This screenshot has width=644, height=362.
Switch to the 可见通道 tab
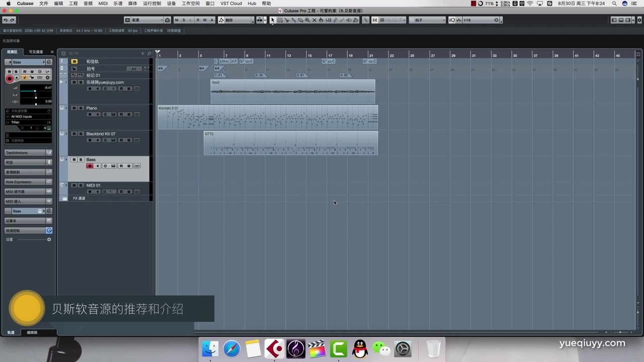[x=36, y=52]
